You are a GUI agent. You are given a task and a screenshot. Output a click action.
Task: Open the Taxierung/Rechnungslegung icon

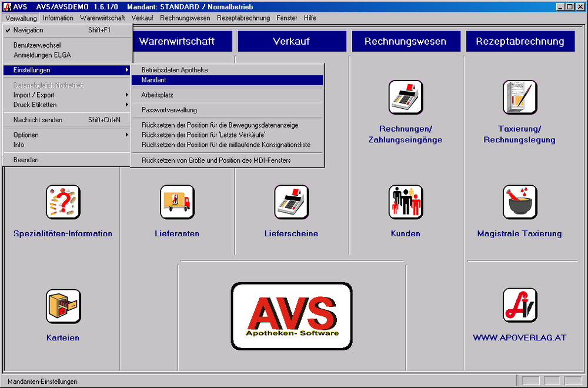point(519,97)
